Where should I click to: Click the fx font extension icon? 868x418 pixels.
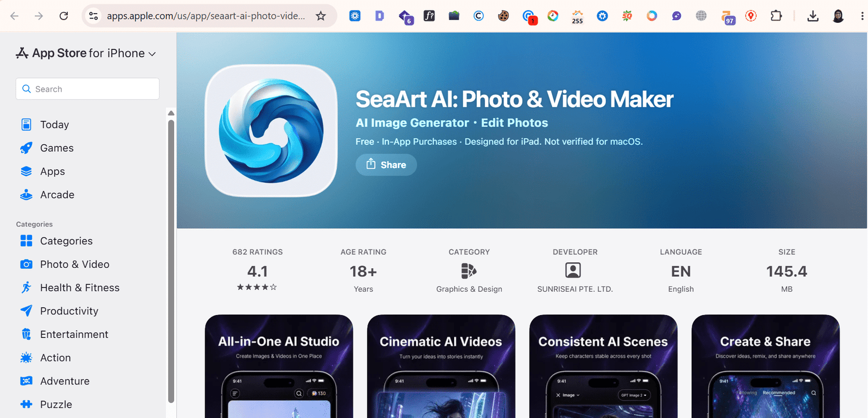click(x=429, y=16)
